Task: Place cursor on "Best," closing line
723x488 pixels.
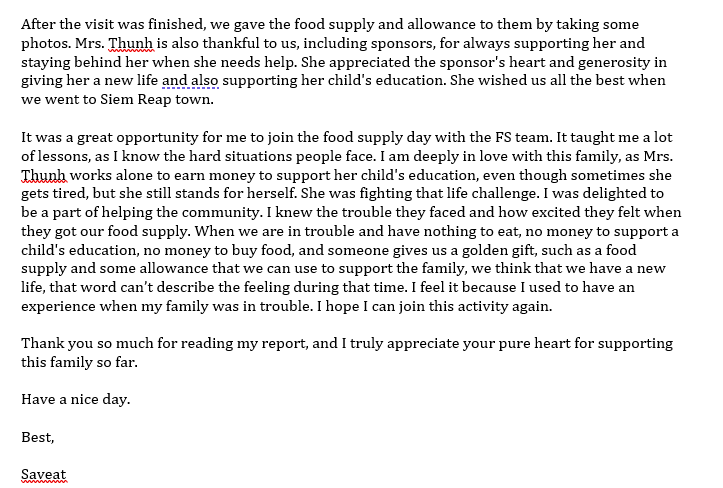Action: tap(38, 437)
